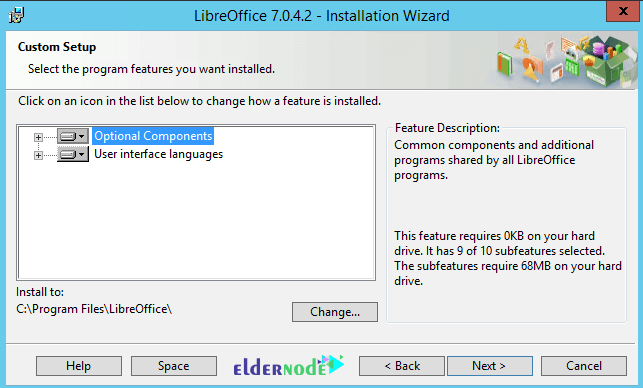Select the Optional Components feature
Screen dimensions: 643x388
[x=153, y=136]
